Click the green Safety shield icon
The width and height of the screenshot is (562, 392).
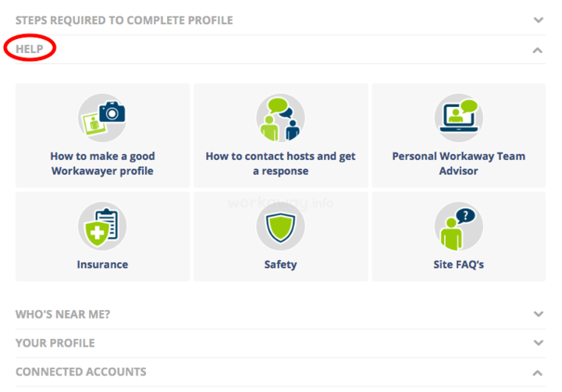[x=280, y=226]
